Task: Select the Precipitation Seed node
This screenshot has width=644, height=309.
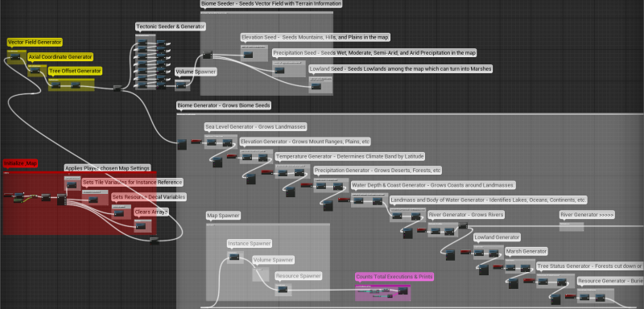Action: [x=279, y=70]
